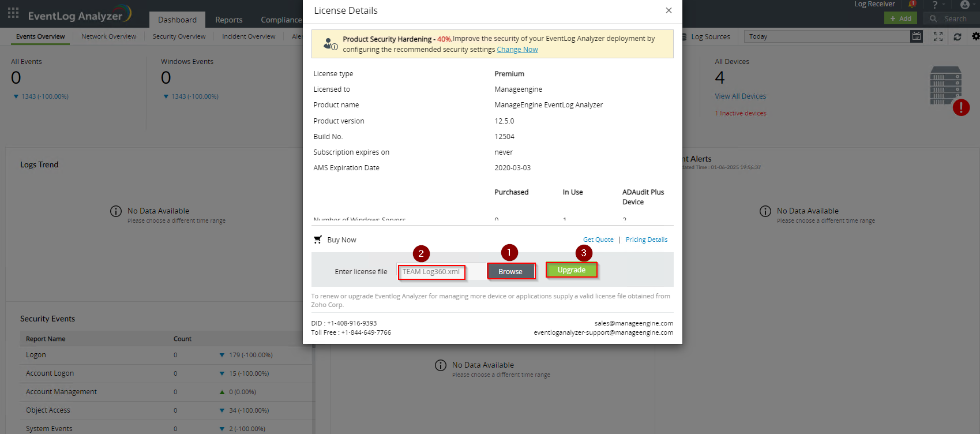Click the server rack device icon

[945, 86]
